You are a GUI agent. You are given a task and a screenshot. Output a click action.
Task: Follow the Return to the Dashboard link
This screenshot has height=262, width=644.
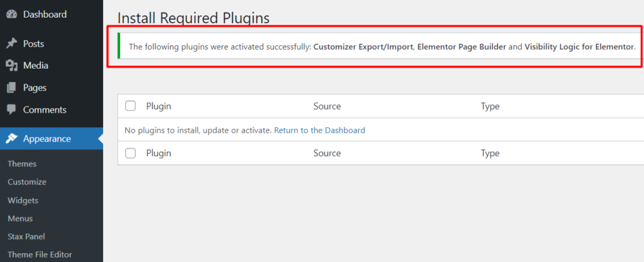(319, 130)
